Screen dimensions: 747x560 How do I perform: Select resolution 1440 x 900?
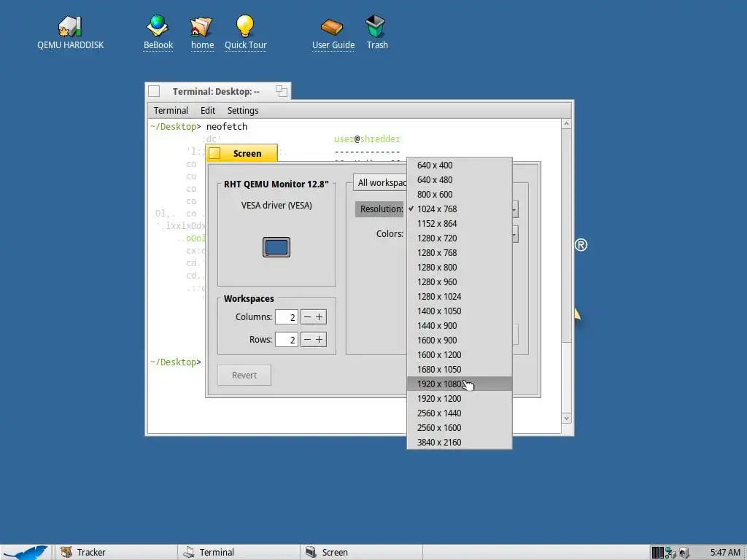[x=460, y=326]
